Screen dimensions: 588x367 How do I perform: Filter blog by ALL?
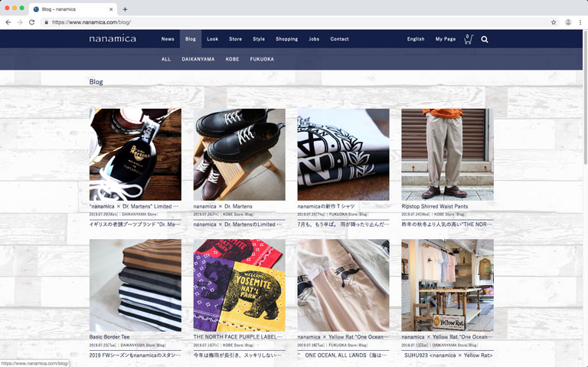(x=166, y=59)
